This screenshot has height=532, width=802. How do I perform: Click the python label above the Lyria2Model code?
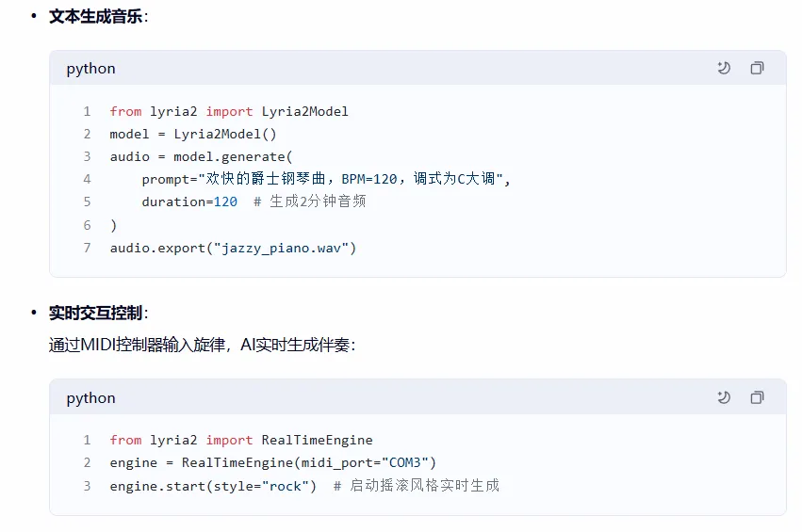point(90,69)
